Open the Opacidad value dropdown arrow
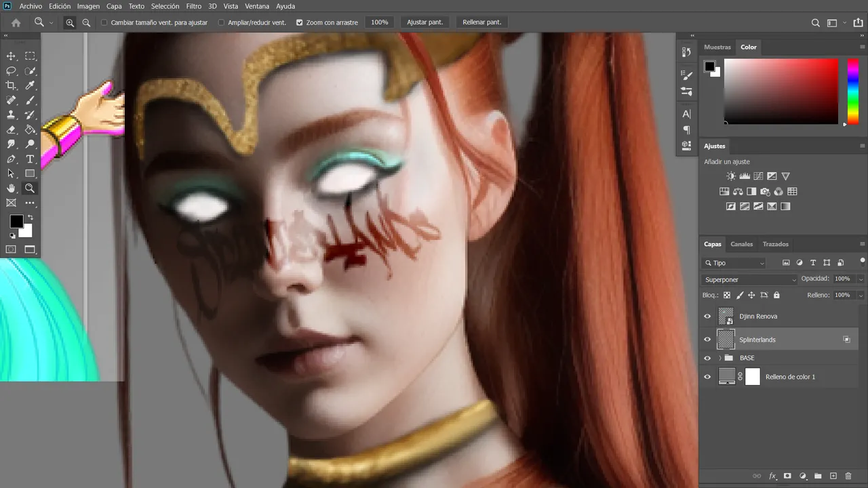This screenshot has width=868, height=488. point(861,279)
